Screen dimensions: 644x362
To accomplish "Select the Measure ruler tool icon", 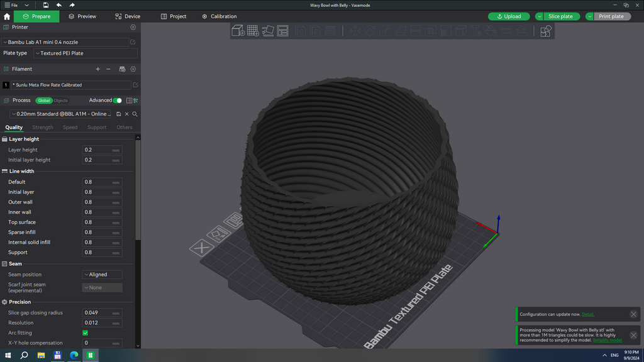I will click(506, 31).
